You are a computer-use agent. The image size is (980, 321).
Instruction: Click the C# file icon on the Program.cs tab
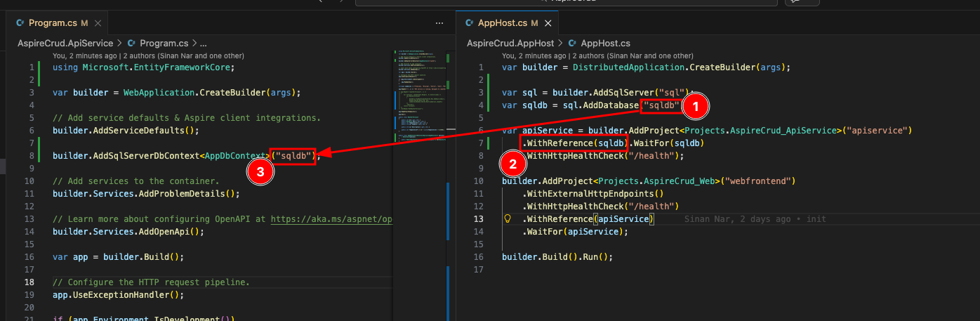(20, 23)
